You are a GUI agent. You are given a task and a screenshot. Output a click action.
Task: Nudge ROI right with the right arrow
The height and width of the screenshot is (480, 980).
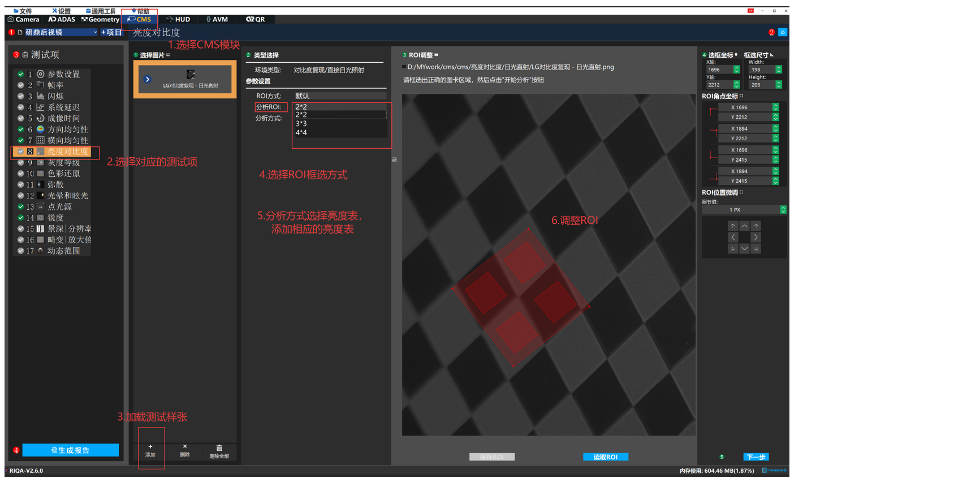coord(755,237)
